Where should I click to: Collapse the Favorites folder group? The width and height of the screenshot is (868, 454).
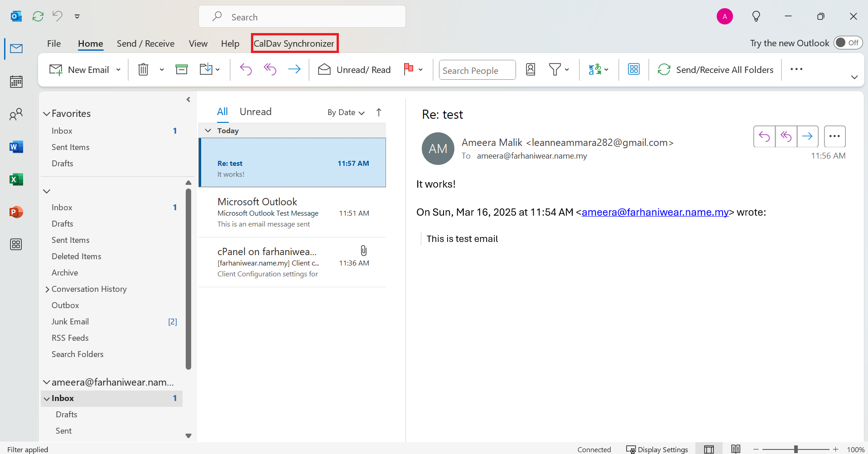coord(46,114)
